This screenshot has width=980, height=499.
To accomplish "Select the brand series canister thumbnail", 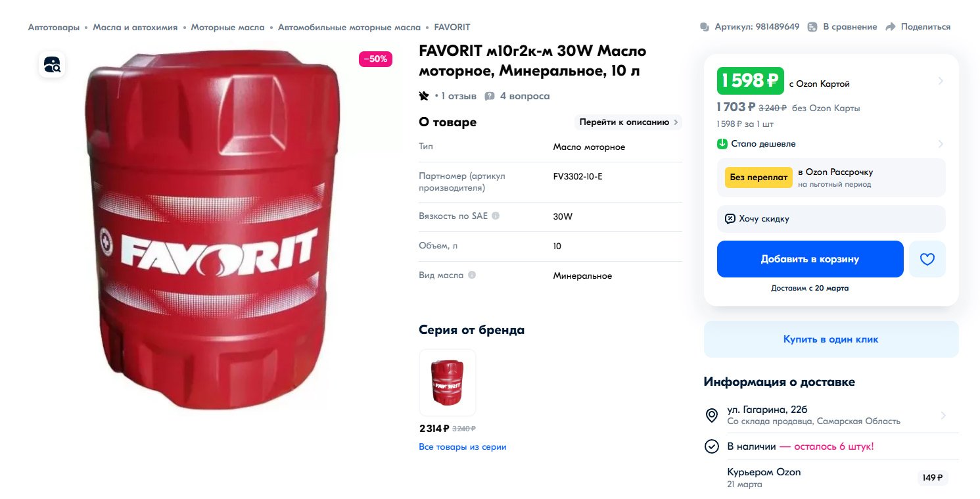I will (x=448, y=383).
